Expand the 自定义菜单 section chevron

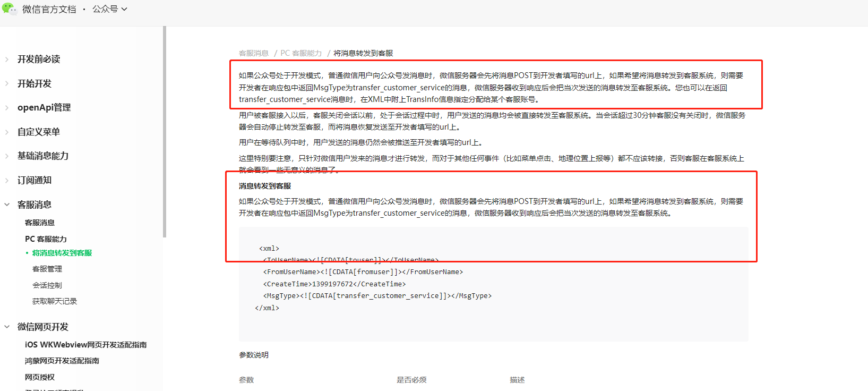coord(7,132)
